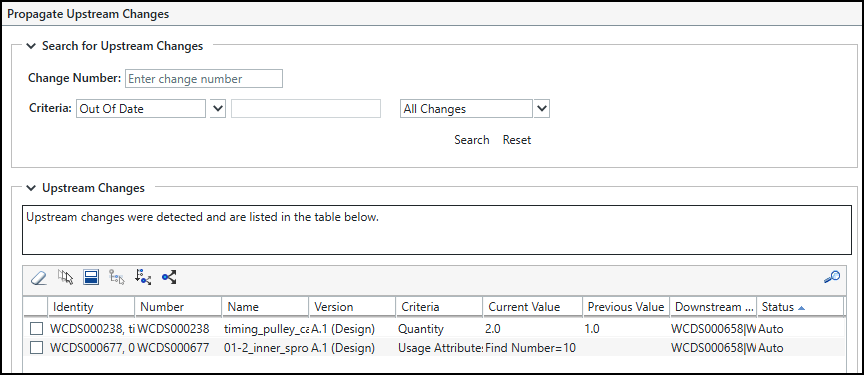The image size is (864, 375).
Task: Open the Out Of Date criteria dropdown arrow
Action: pos(218,108)
